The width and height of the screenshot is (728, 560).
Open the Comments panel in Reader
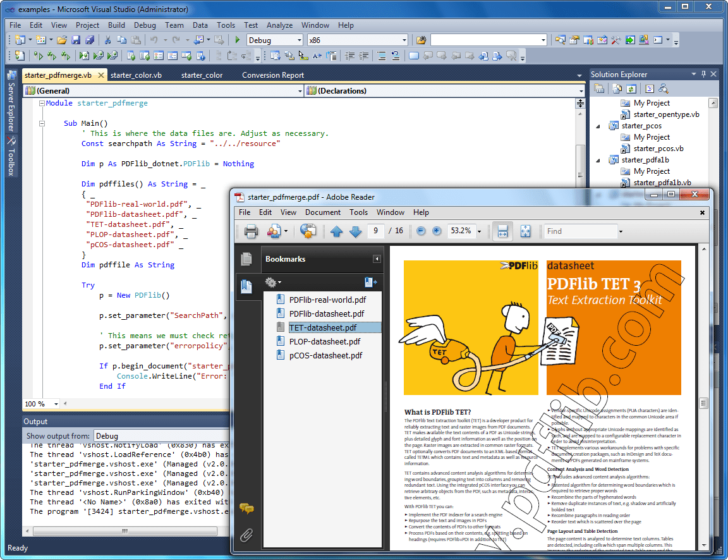tap(246, 508)
